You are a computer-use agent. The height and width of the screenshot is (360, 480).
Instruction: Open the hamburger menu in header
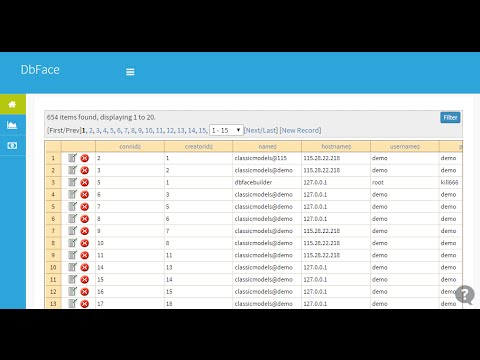[x=130, y=72]
